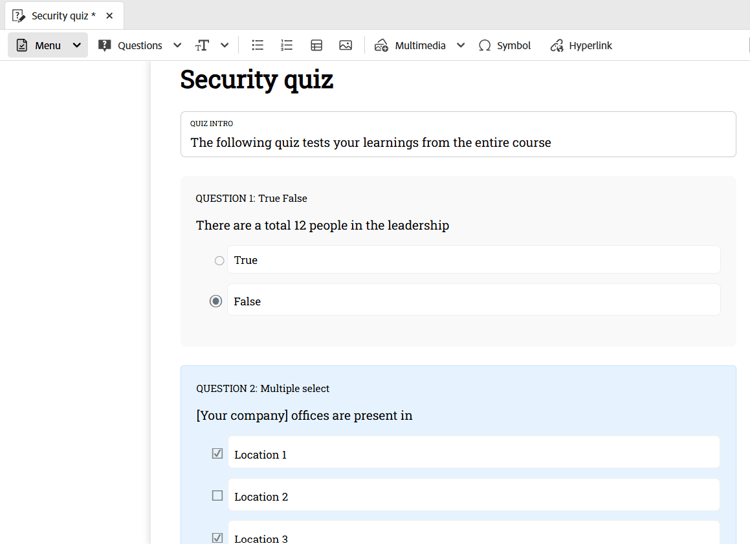Close the Security quiz tab

tap(110, 16)
